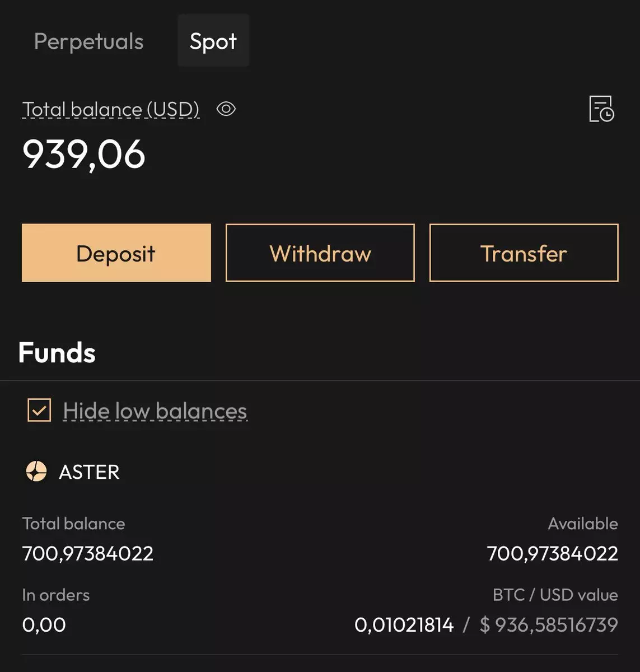
Task: Click the ASTER token logo icon
Action: click(x=36, y=472)
